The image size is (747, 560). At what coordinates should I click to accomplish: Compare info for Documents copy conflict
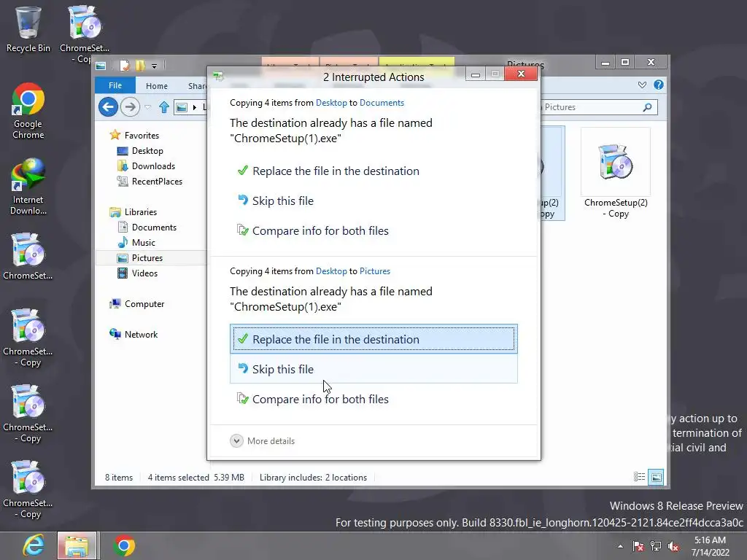click(x=373, y=231)
